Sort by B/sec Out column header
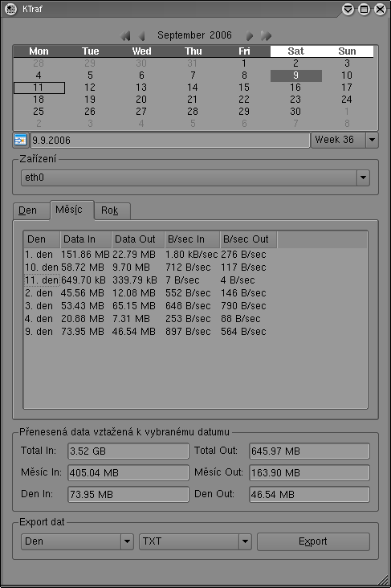 coord(249,239)
